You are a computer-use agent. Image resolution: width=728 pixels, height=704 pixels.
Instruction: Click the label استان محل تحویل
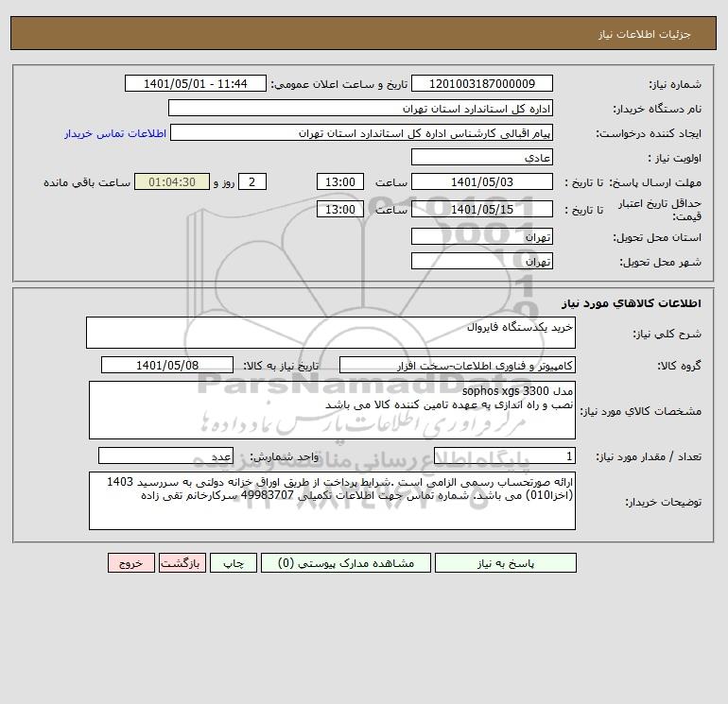click(657, 237)
